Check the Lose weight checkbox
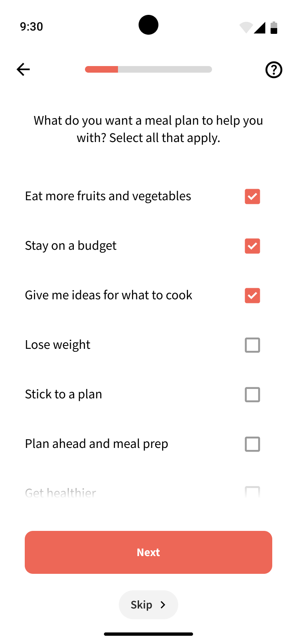 coord(252,345)
